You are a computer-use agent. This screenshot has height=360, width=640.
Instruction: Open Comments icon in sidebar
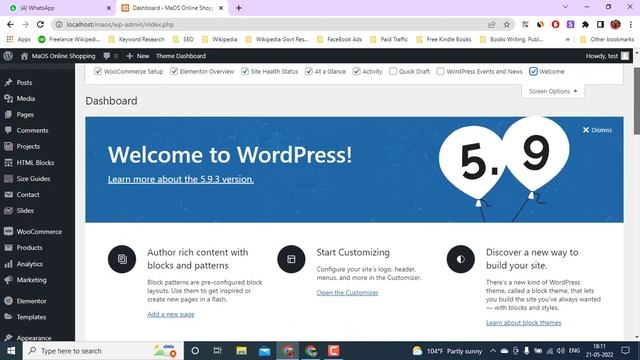[x=9, y=130]
